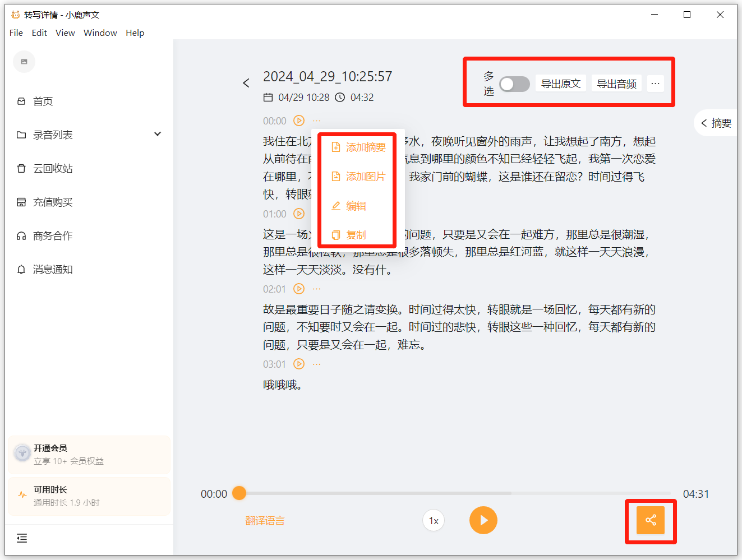Open the File menu

16,33
